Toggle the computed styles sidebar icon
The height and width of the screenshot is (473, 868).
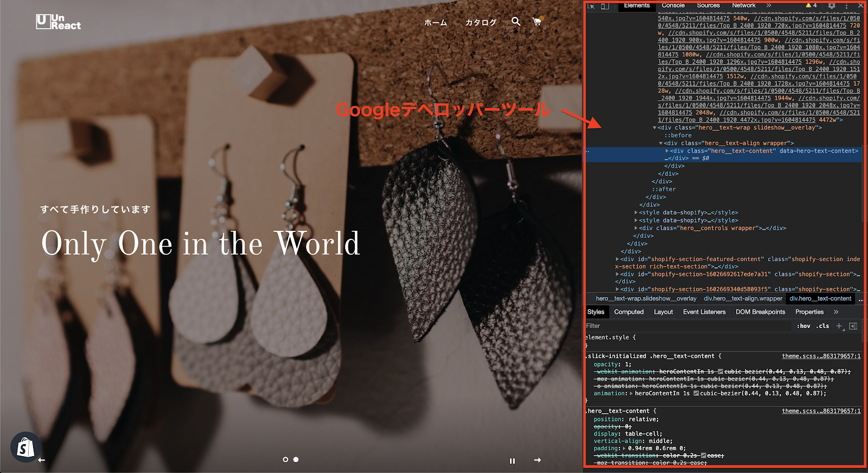853,326
